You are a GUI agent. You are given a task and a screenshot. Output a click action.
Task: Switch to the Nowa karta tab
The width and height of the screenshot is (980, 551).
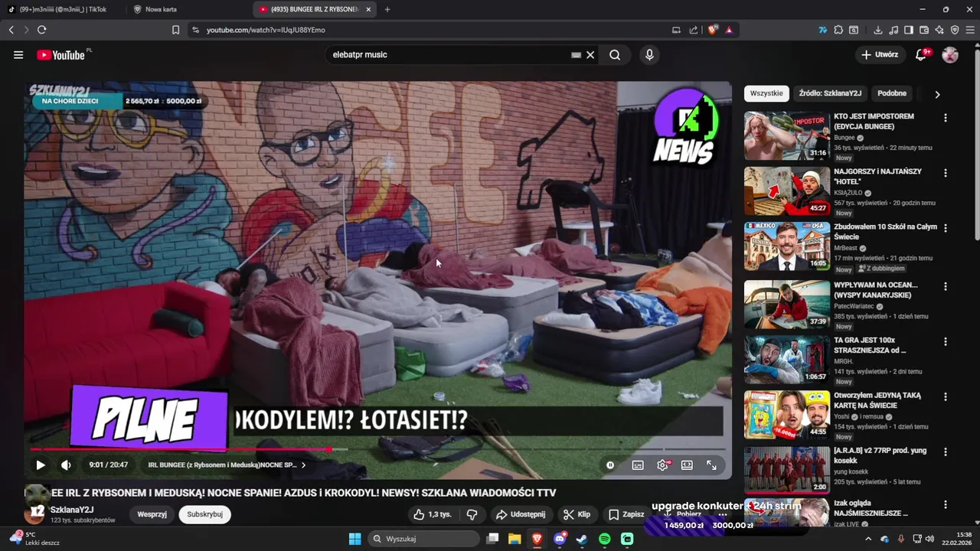coord(188,9)
